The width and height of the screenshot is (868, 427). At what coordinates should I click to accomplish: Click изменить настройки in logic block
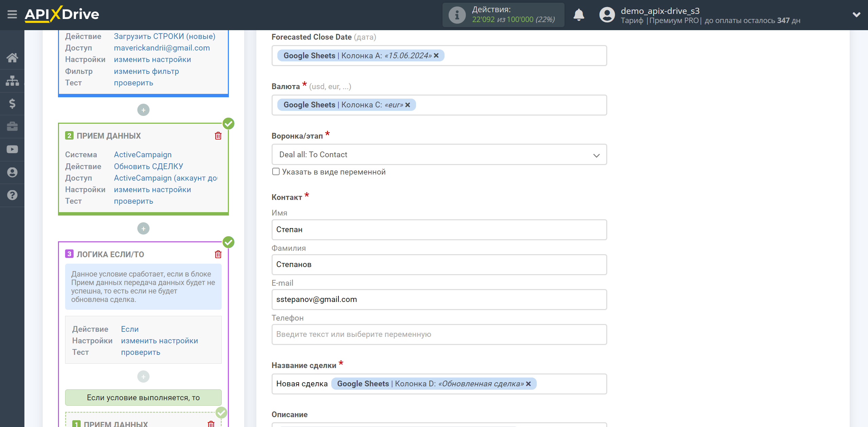click(x=159, y=341)
